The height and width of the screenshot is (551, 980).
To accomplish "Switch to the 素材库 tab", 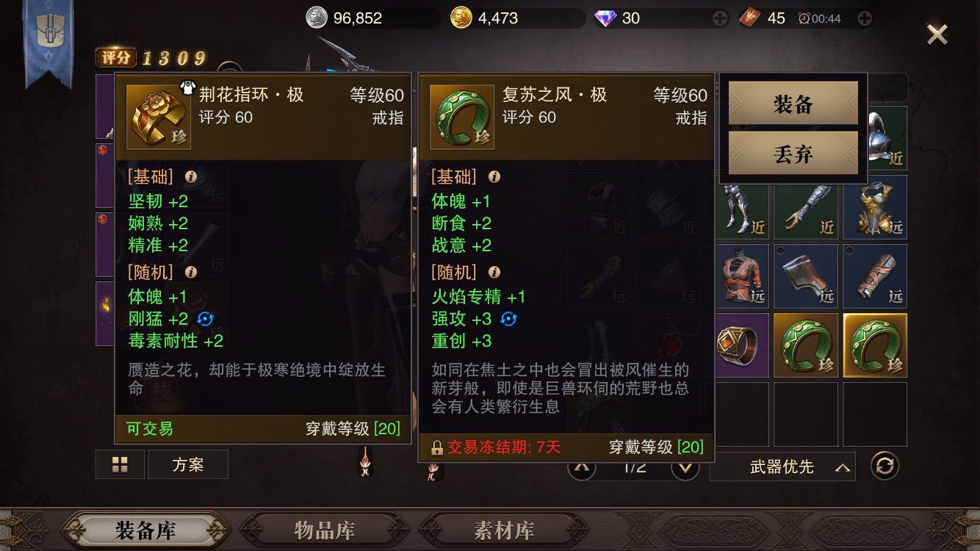I will point(503,530).
